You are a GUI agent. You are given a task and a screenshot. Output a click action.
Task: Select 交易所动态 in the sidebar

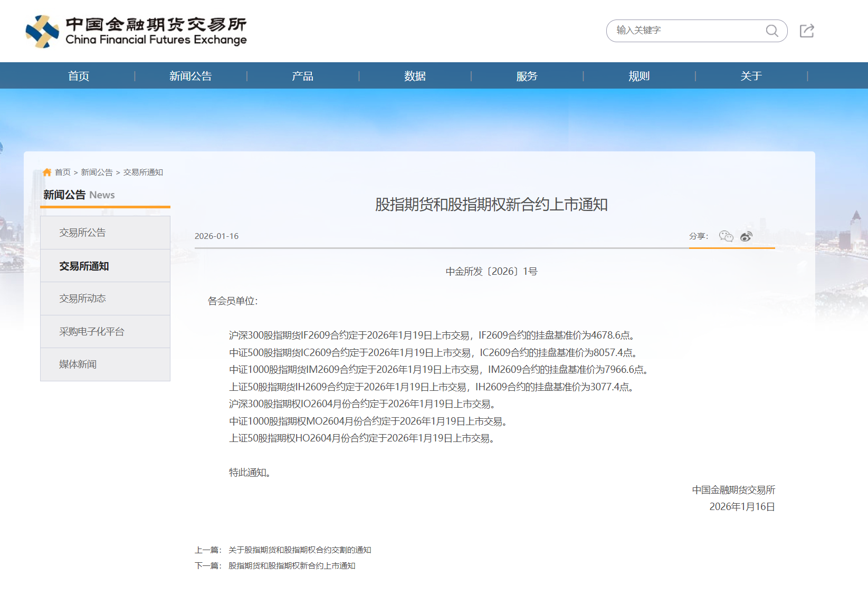82,298
